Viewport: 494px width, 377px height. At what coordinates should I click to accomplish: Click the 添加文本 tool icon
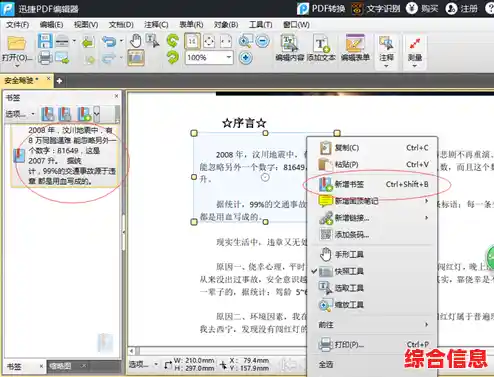(x=321, y=43)
